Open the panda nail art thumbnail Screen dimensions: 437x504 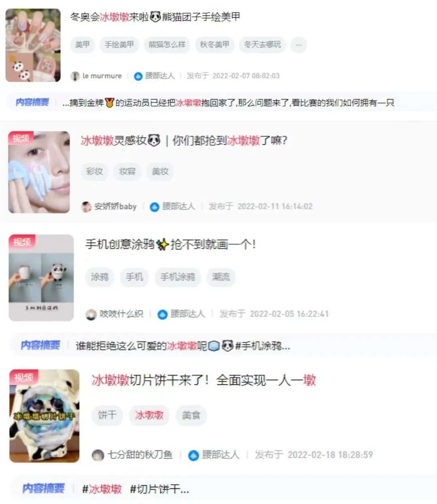click(33, 45)
